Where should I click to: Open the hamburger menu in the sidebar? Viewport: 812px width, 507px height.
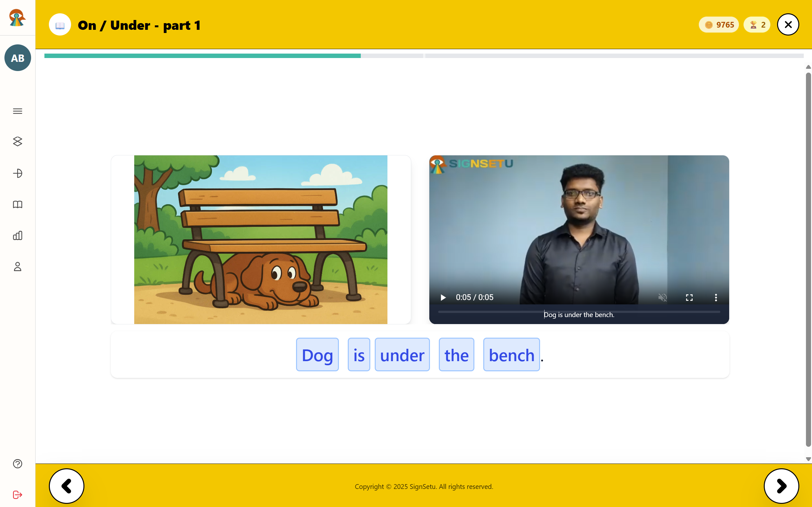[x=17, y=111]
